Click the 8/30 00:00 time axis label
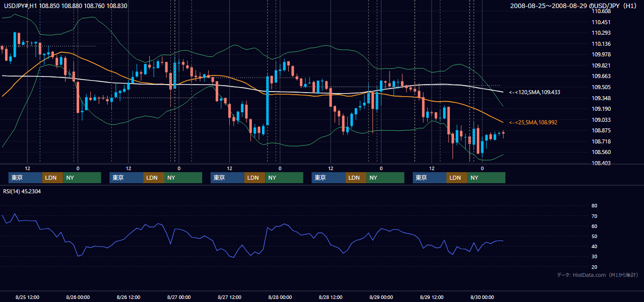The width and height of the screenshot is (644, 302). tap(482, 297)
